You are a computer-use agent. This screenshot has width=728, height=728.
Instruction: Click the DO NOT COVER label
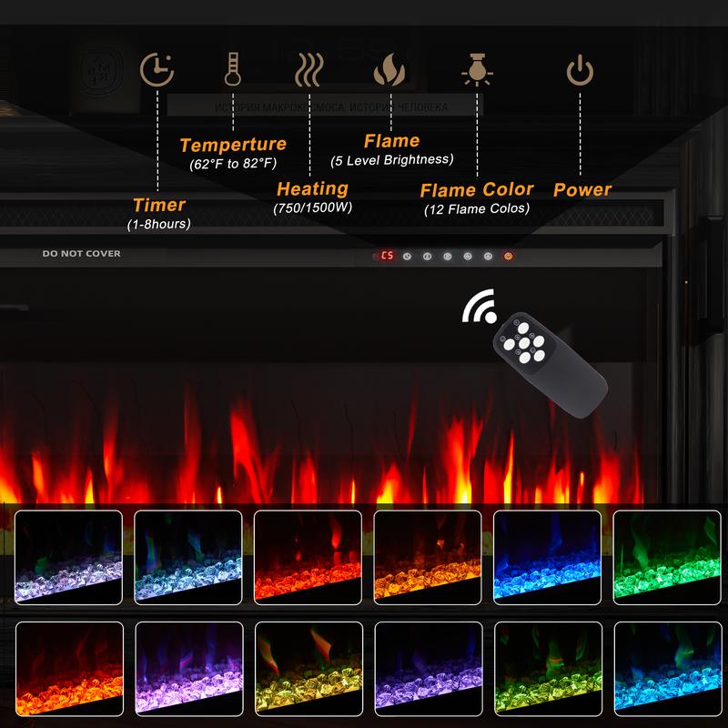tap(81, 254)
